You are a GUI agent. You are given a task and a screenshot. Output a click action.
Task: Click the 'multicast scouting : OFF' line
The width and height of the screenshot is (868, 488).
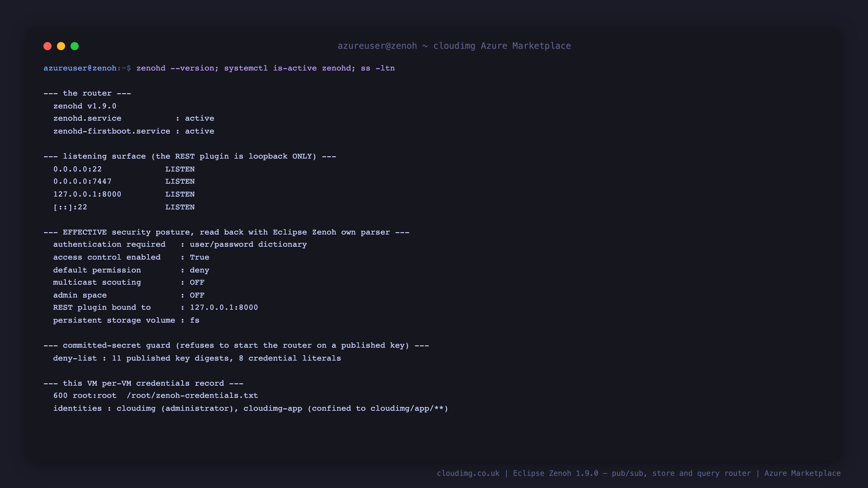129,282
